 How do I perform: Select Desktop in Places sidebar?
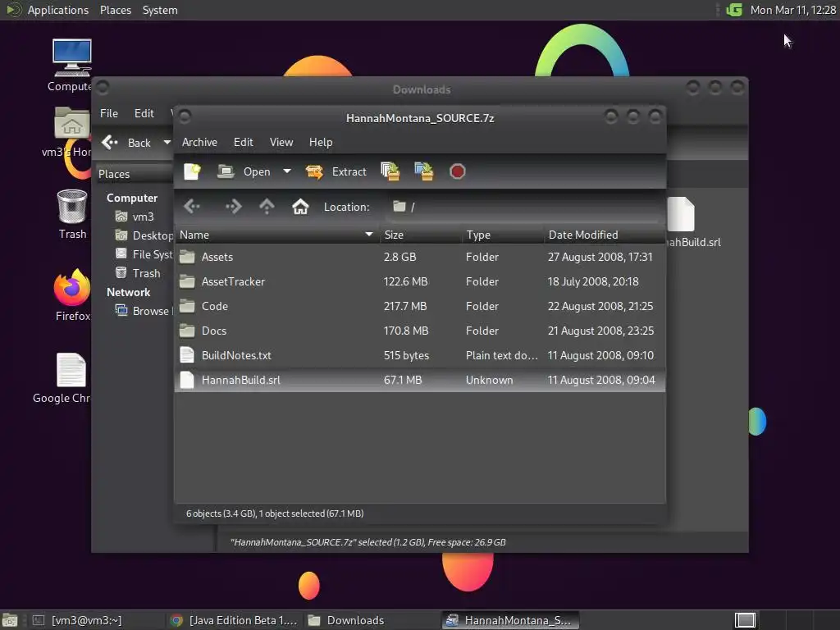(144, 235)
